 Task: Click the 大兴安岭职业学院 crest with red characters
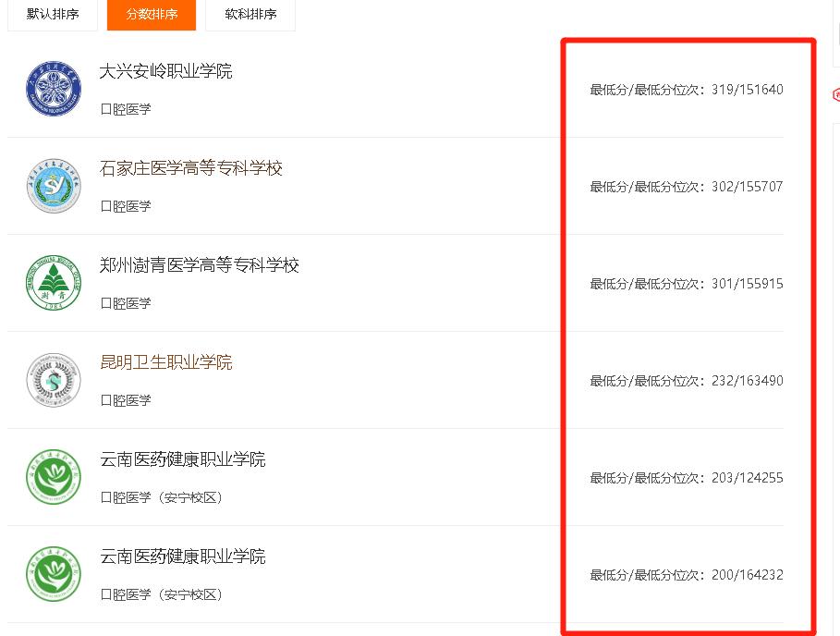(53, 88)
